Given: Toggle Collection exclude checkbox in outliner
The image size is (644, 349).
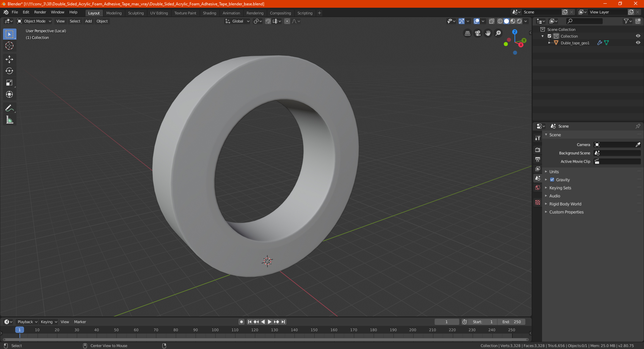Looking at the screenshot, I should click(549, 36).
